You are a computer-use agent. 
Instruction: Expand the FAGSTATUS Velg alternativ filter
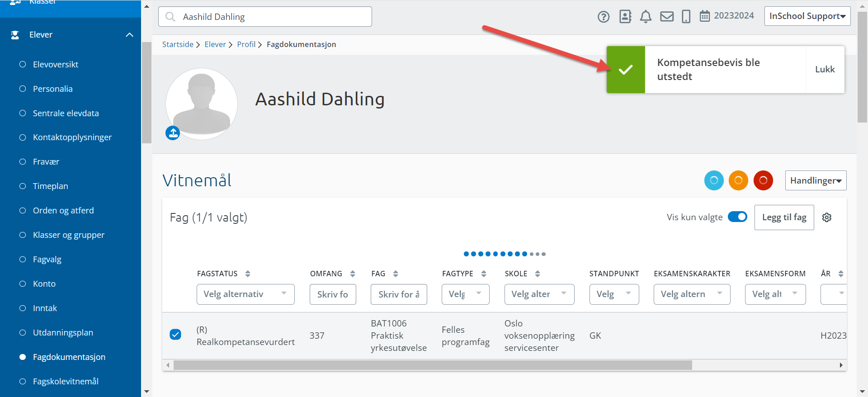[245, 294]
